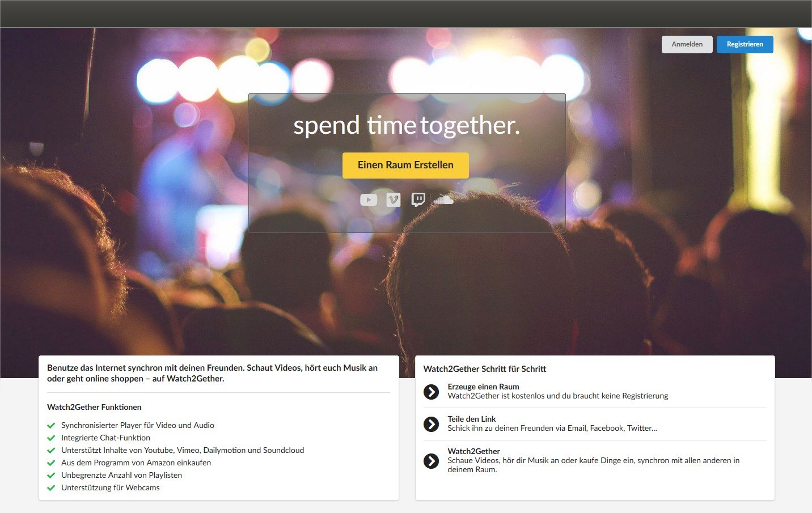This screenshot has width=812, height=513.
Task: Click arrow icon beside Erzeuge einen Raum
Action: point(432,392)
